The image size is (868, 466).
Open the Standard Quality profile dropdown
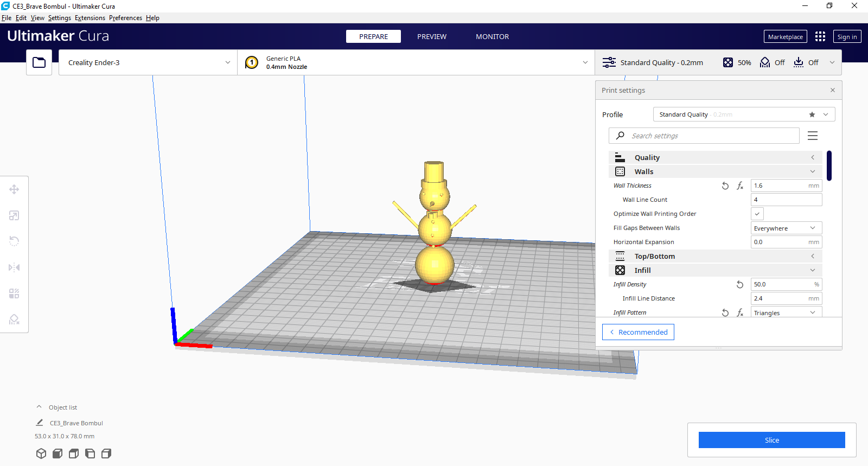point(744,114)
